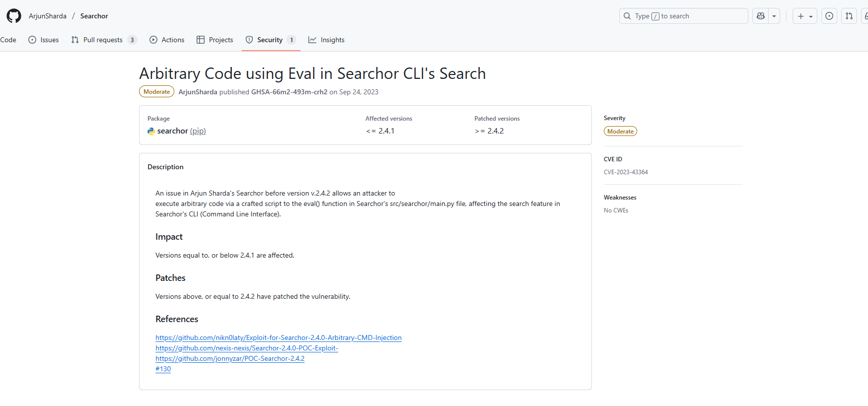
Task: Open the ArjunSharda profile link
Action: point(48,16)
